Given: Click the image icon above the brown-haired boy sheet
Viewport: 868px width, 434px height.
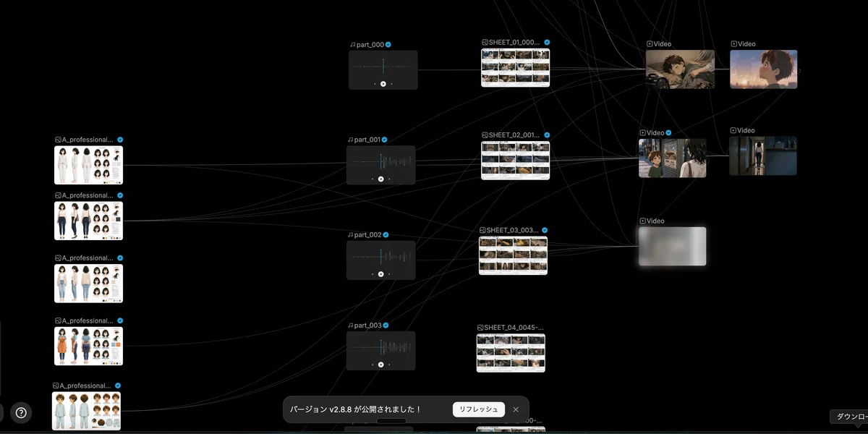Looking at the screenshot, I should coord(56,386).
